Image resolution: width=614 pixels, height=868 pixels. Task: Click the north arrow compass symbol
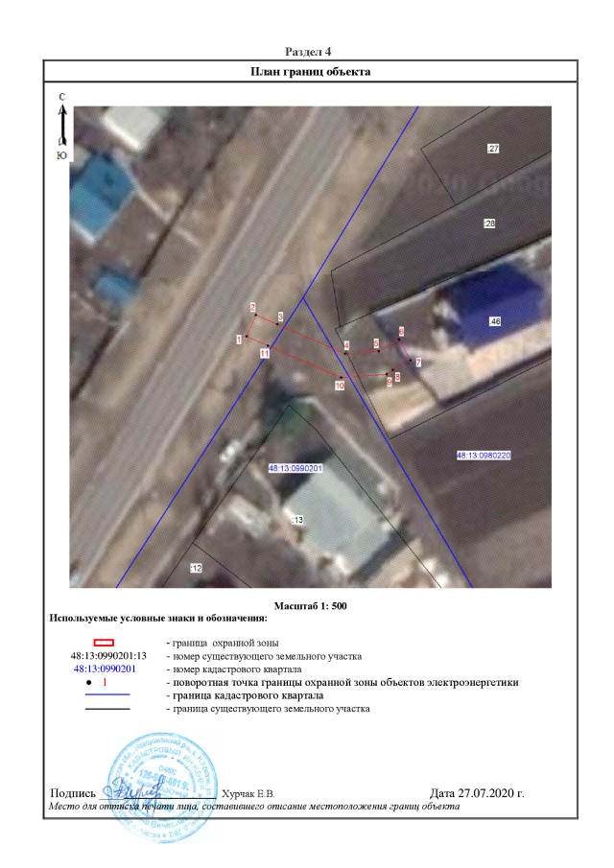point(61,125)
